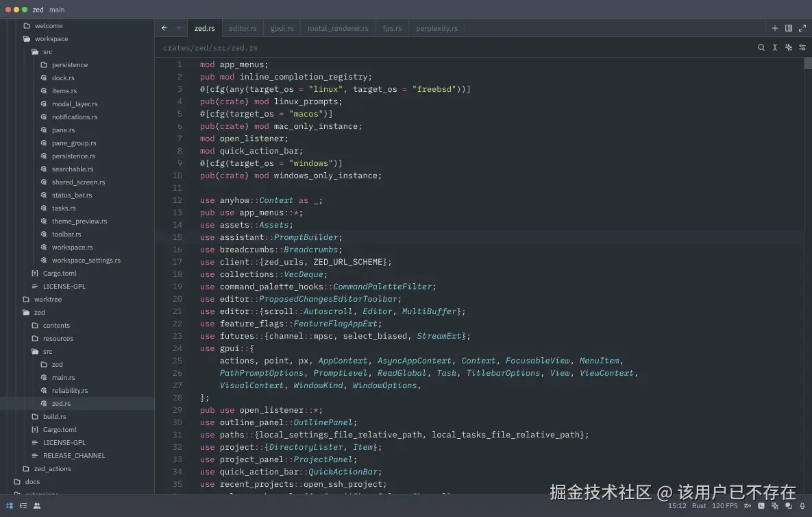Select zed.rs in the project tree

pos(77,404)
